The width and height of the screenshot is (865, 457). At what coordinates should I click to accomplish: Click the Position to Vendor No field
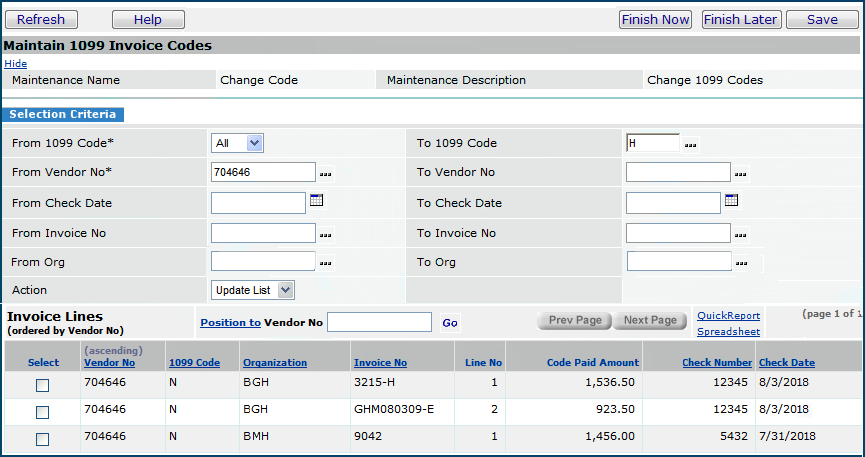(x=379, y=322)
